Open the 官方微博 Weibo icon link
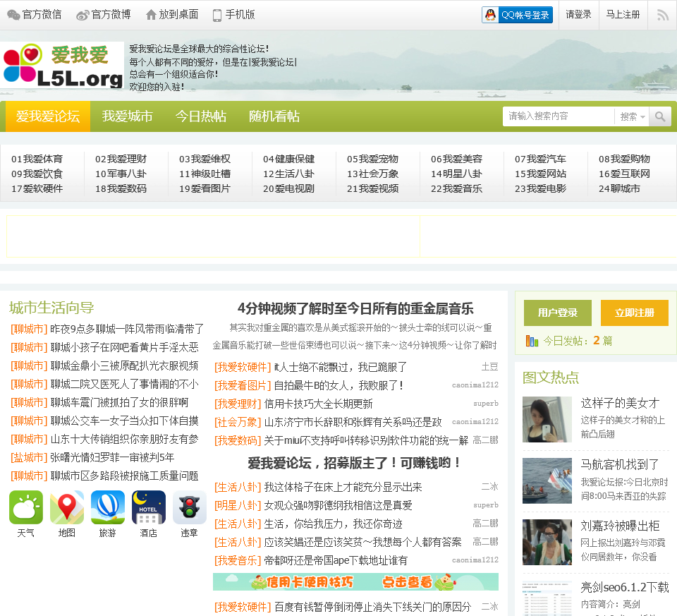This screenshot has width=677, height=616. 104,15
